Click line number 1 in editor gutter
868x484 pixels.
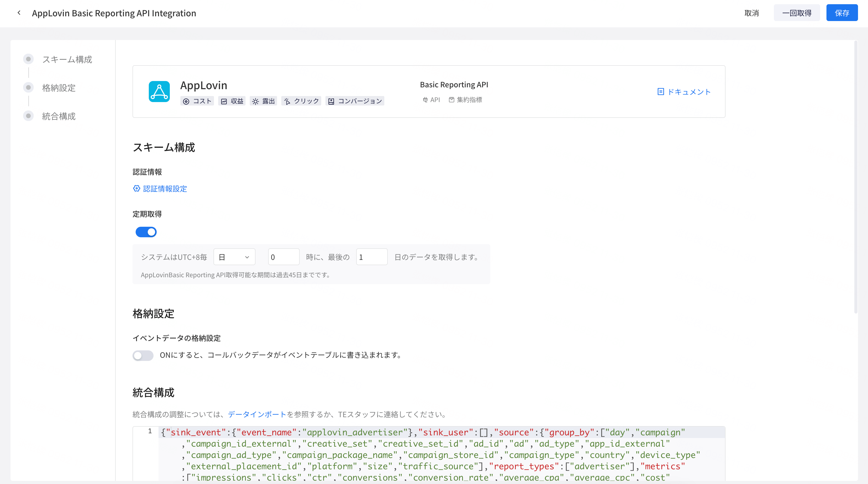tap(150, 431)
